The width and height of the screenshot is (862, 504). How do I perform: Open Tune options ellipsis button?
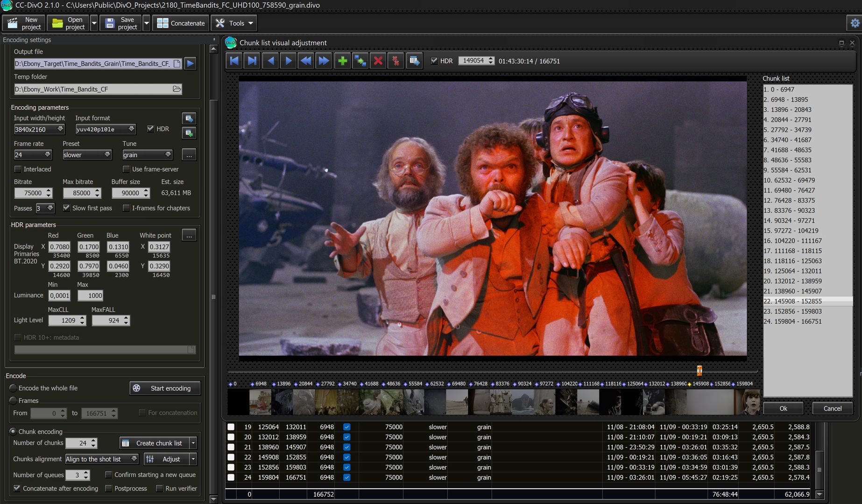click(189, 154)
